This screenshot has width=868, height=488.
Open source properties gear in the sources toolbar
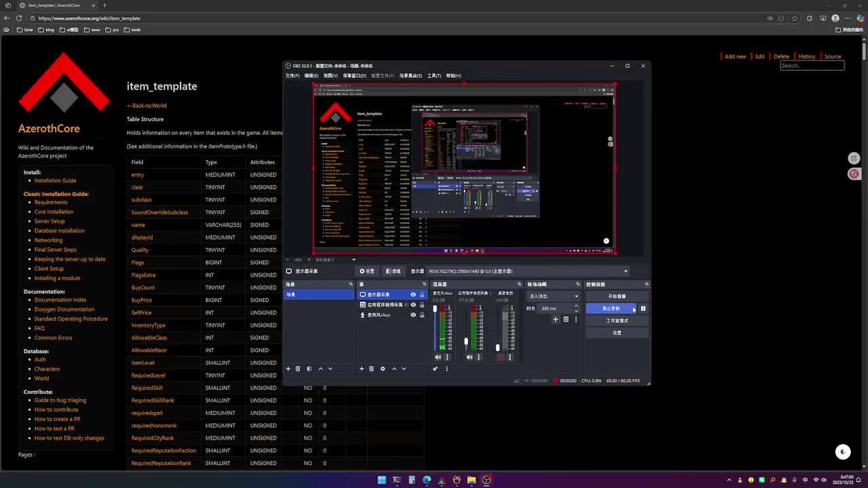(x=382, y=369)
